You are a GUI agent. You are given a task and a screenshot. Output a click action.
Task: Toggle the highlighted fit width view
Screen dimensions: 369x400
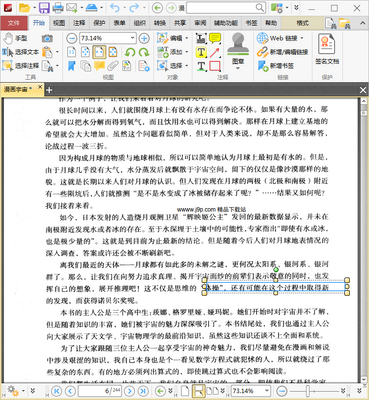[99, 52]
